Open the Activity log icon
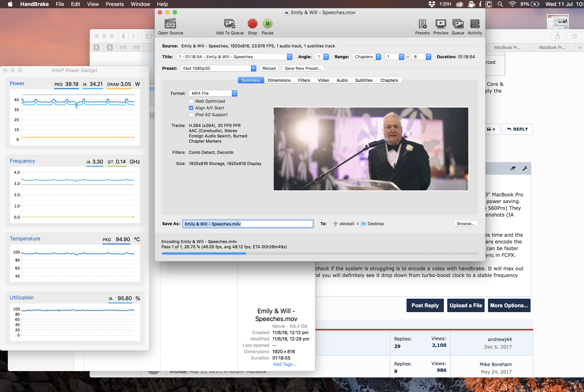This screenshot has width=584, height=392. [475, 24]
